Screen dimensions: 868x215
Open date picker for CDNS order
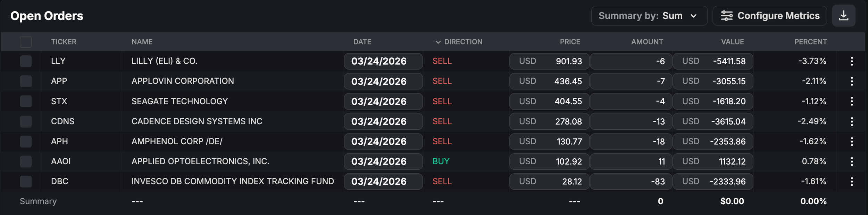383,121
